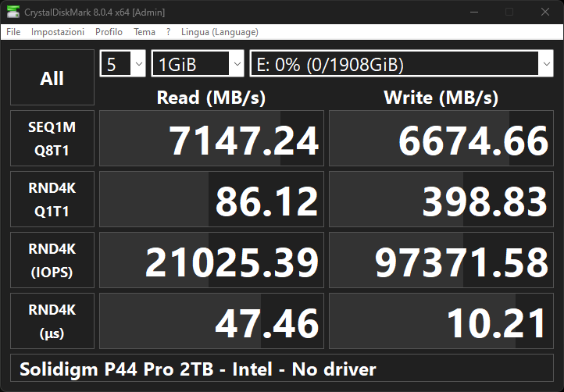Open the Impostazioni menu
564x392 pixels.
(58, 32)
